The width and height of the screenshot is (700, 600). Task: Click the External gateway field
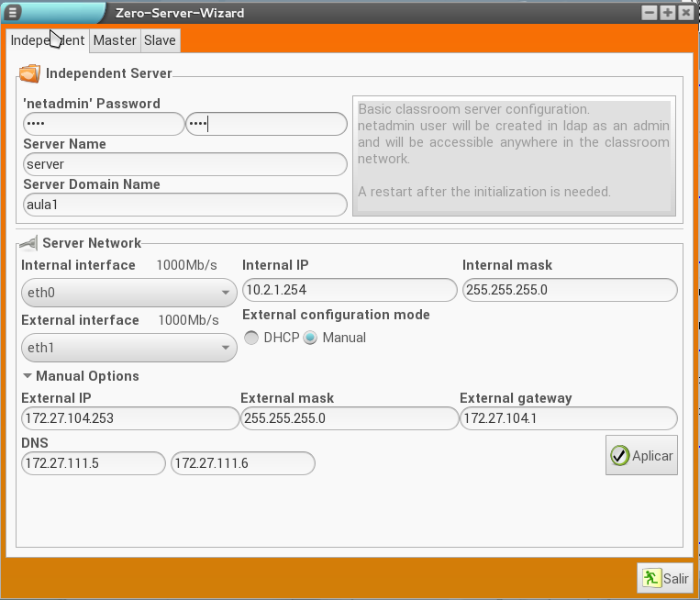pyautogui.click(x=568, y=418)
